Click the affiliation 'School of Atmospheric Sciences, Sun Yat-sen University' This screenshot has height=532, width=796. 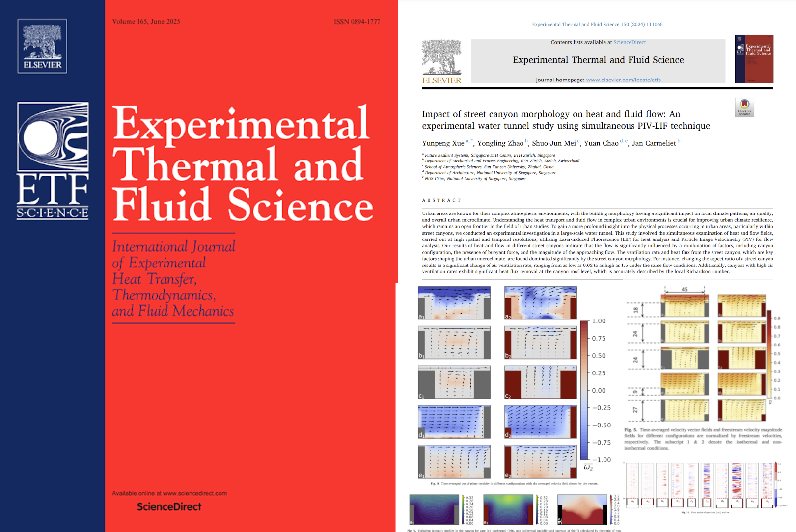tap(489, 167)
